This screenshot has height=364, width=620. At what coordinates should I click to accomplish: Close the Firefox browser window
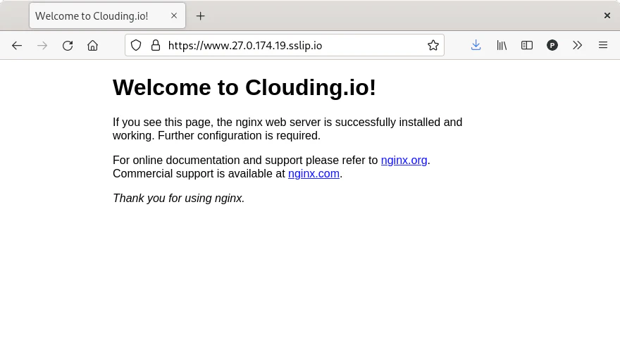click(607, 15)
